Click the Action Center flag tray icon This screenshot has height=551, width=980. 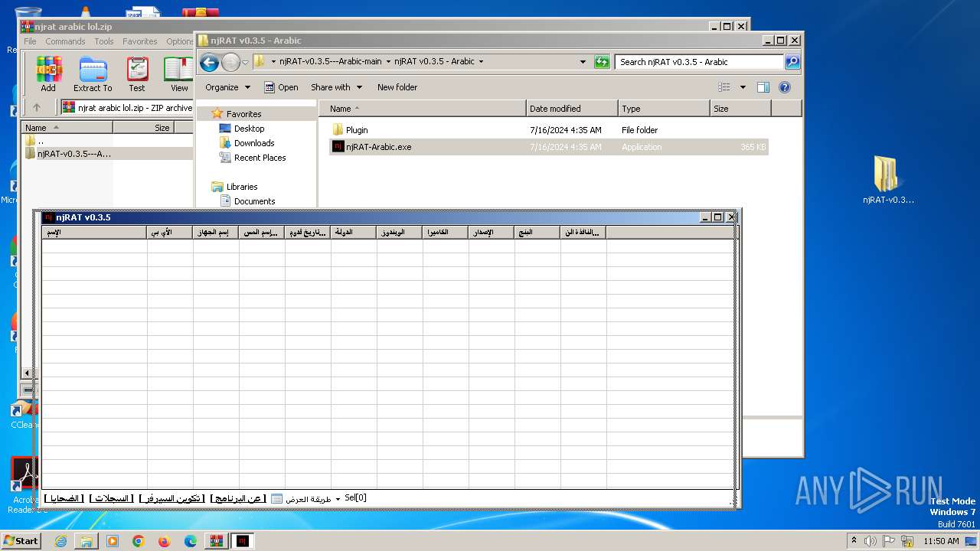click(890, 541)
